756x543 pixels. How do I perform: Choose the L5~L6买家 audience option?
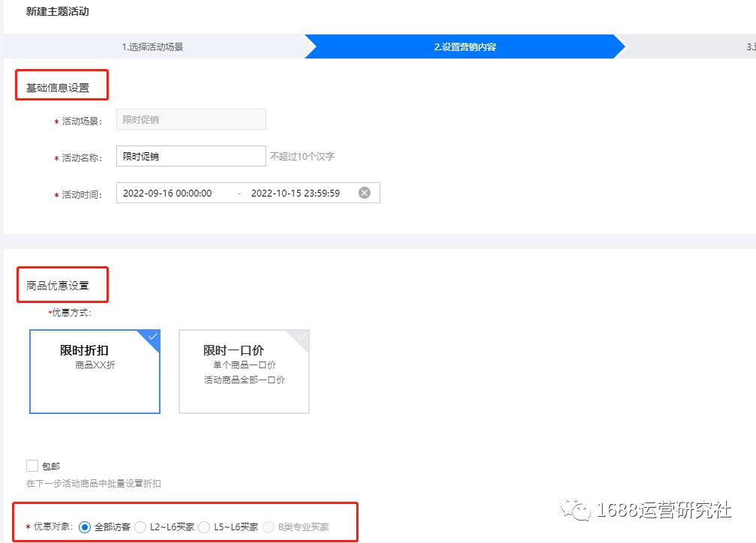coord(204,526)
